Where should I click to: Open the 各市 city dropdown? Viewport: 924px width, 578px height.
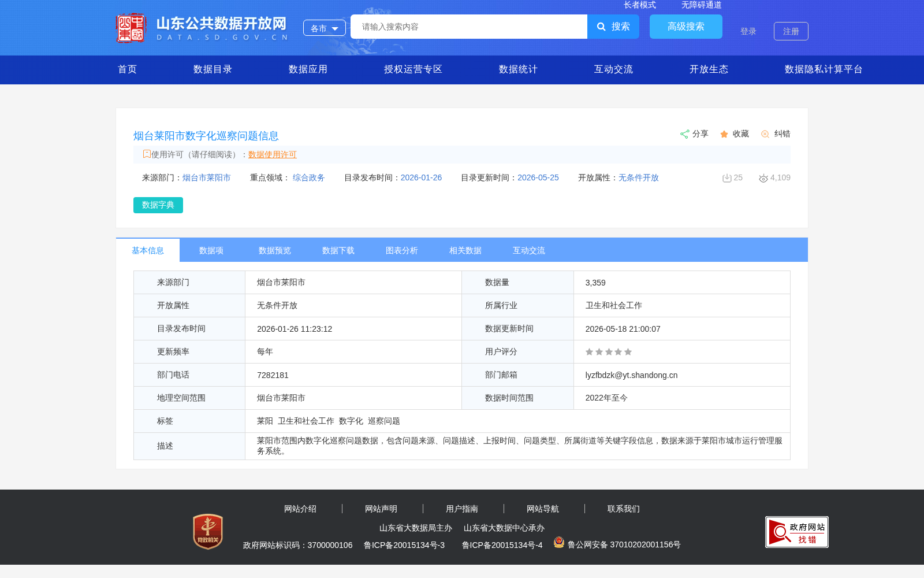click(x=325, y=28)
